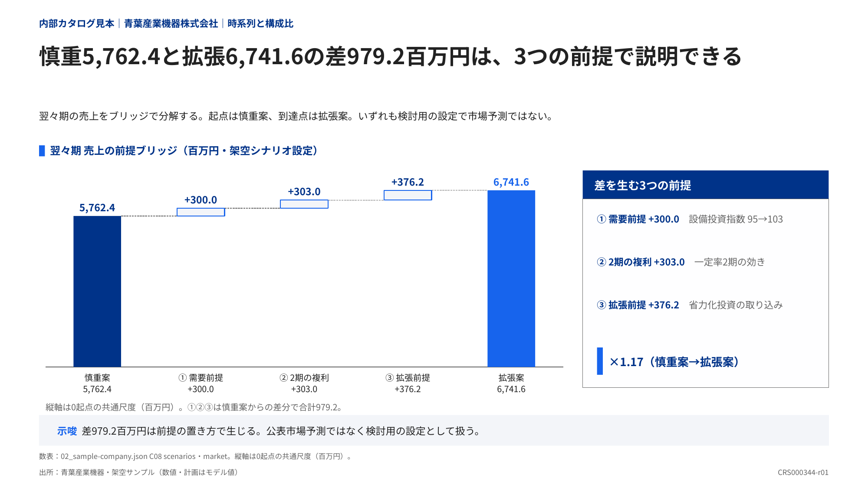868x488 pixels.
Task: Click the +303.0 value label above bar
Action: point(304,192)
